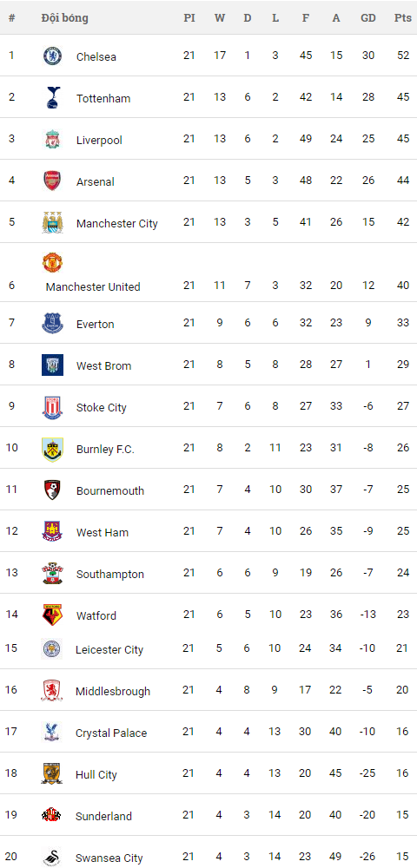Open the Bournemouth team name link
The height and width of the screenshot is (868, 417).
coord(110,490)
